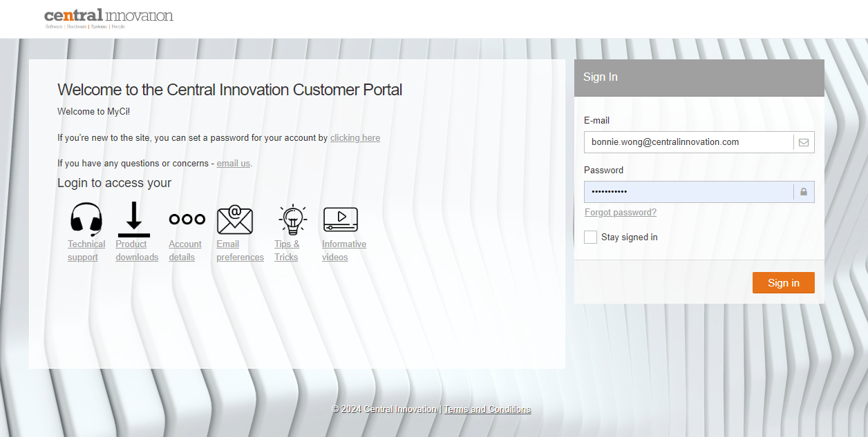Click the 'Welcome to MyCi!' text

point(94,111)
